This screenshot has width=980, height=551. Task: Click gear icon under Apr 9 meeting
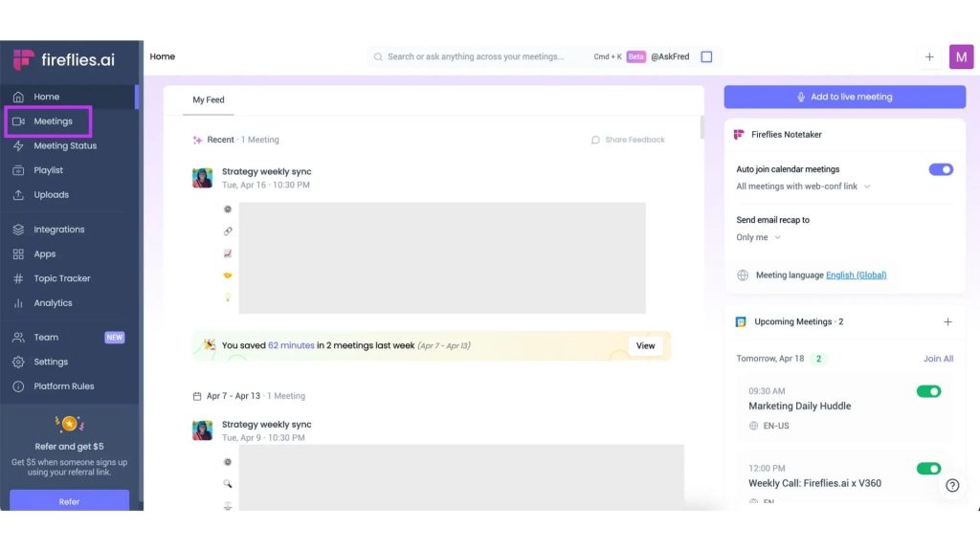tap(228, 462)
